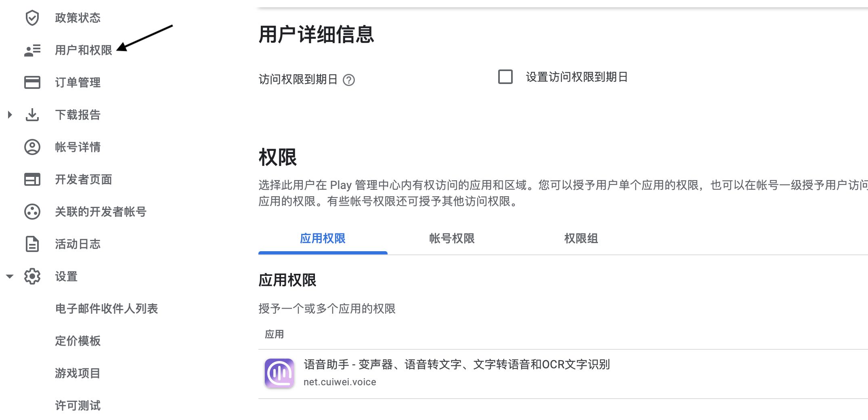Click the 政策状态 shield icon

32,18
